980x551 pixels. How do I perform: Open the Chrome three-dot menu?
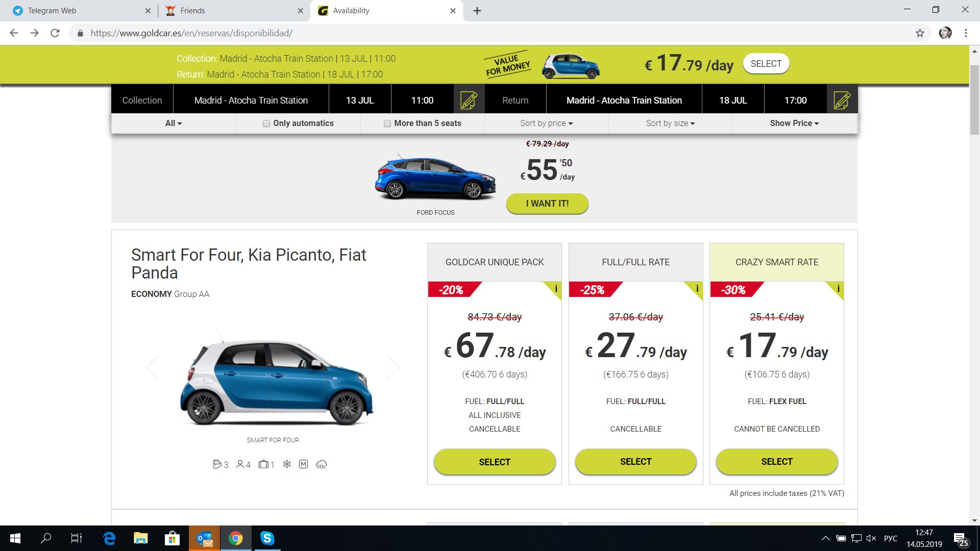pos(966,33)
